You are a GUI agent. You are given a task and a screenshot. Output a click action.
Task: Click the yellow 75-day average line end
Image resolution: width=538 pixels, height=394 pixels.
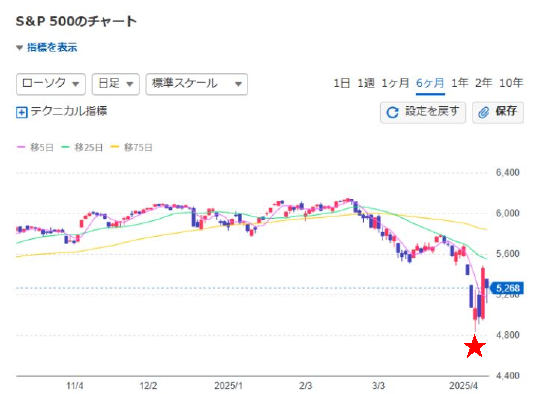tap(486, 229)
